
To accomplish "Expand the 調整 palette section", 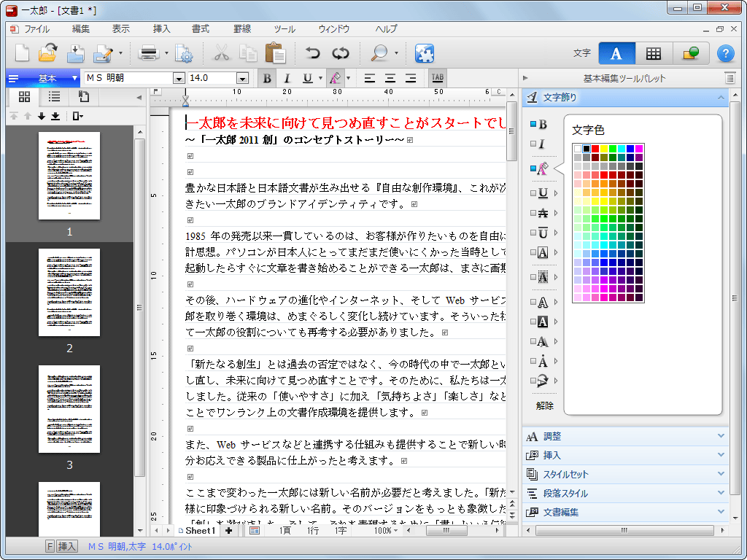I will tap(625, 436).
